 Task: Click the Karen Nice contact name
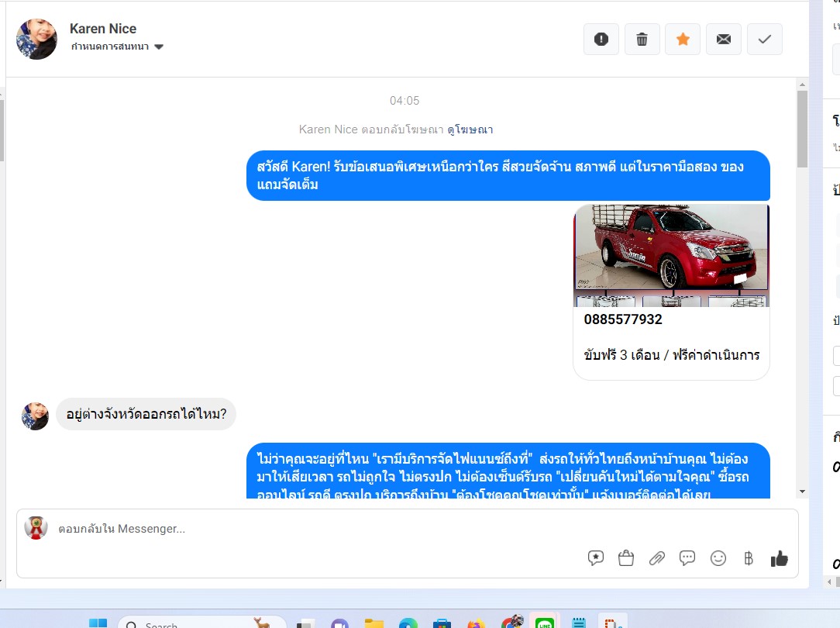[103, 29]
